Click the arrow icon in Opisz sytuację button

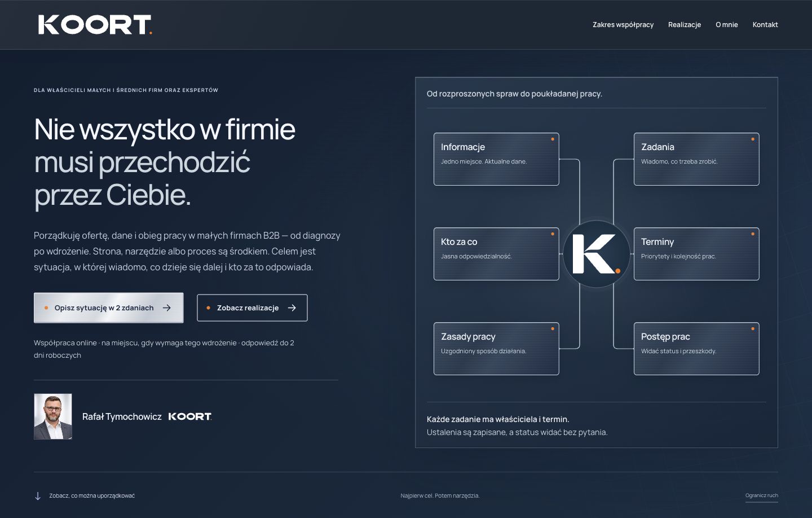pyautogui.click(x=167, y=308)
